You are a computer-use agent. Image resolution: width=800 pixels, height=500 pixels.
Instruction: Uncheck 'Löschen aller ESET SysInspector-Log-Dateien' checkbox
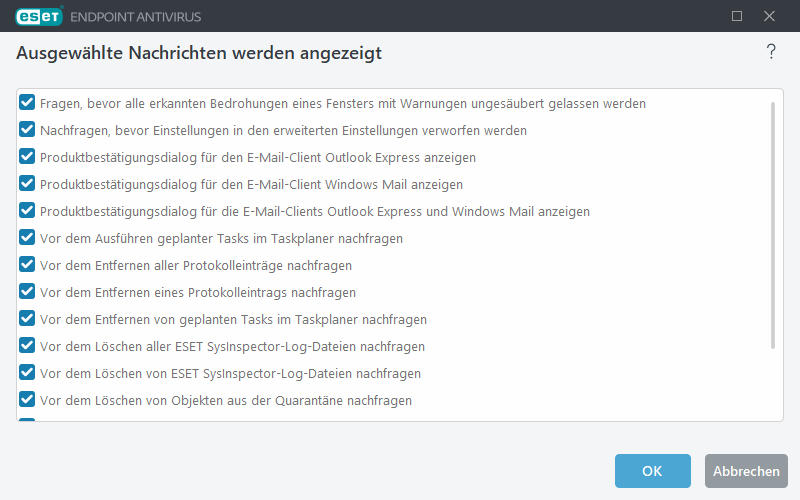pos(28,346)
